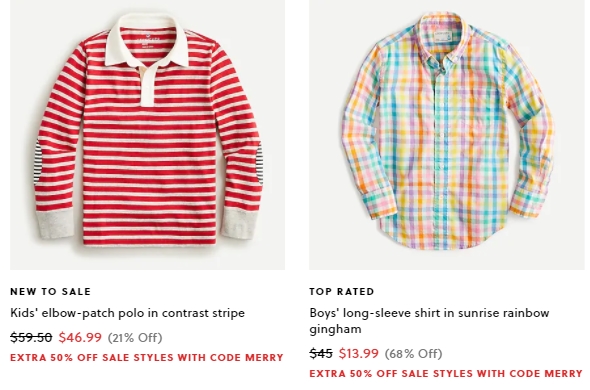Click the TOP RATED label
The height and width of the screenshot is (390, 590).
click(x=342, y=291)
